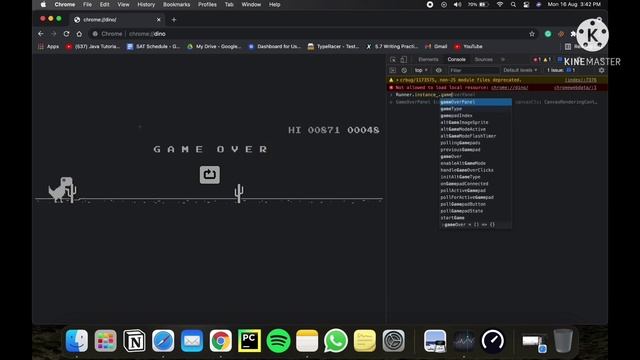Click the dino game restart button
The width and height of the screenshot is (640, 360).
[x=209, y=175]
